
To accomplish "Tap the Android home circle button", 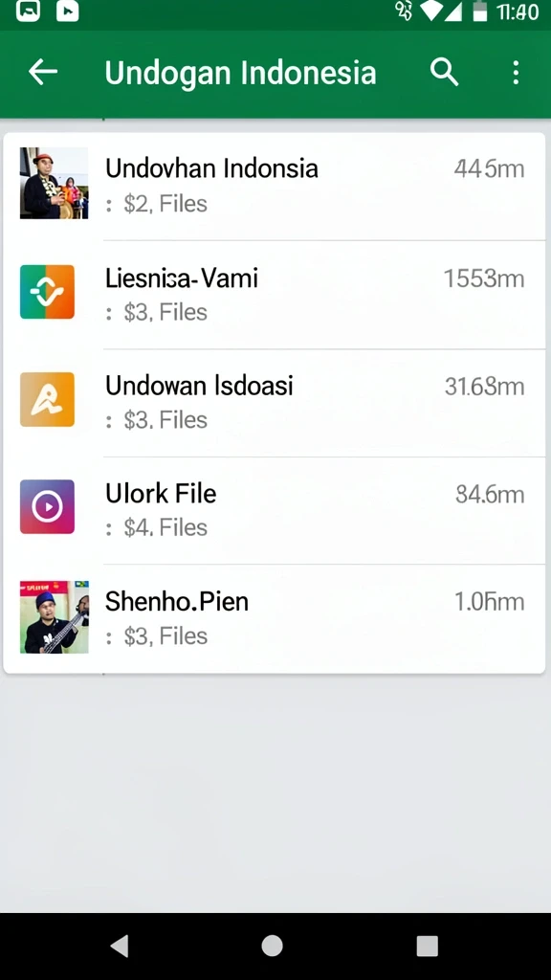I will 272,946.
